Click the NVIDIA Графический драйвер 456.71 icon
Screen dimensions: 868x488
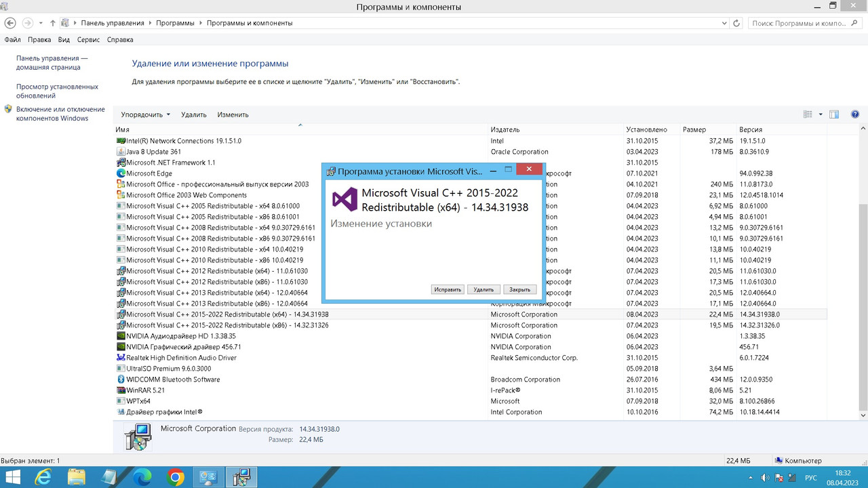click(x=121, y=347)
